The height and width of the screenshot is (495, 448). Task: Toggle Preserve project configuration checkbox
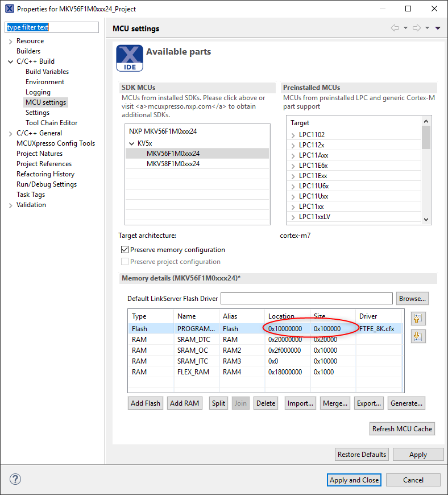tap(125, 262)
